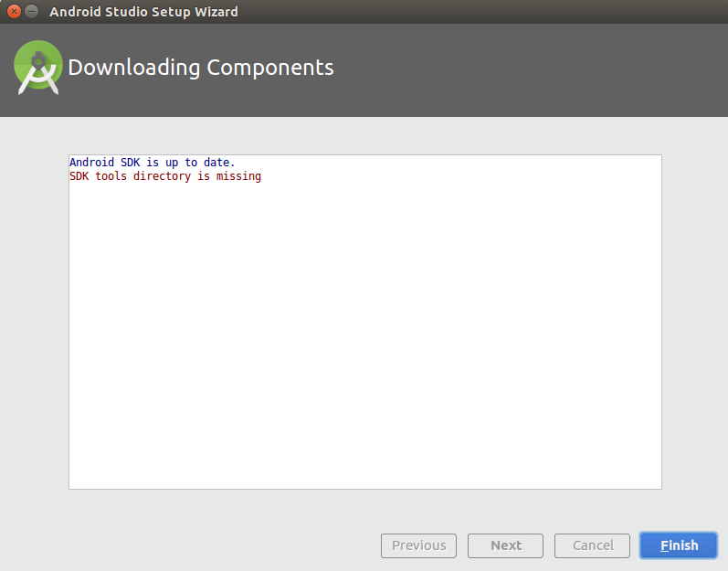Screen dimensions: 728x571
Task: Click the 'SDK tools directory is missing' error line
Action: [165, 176]
